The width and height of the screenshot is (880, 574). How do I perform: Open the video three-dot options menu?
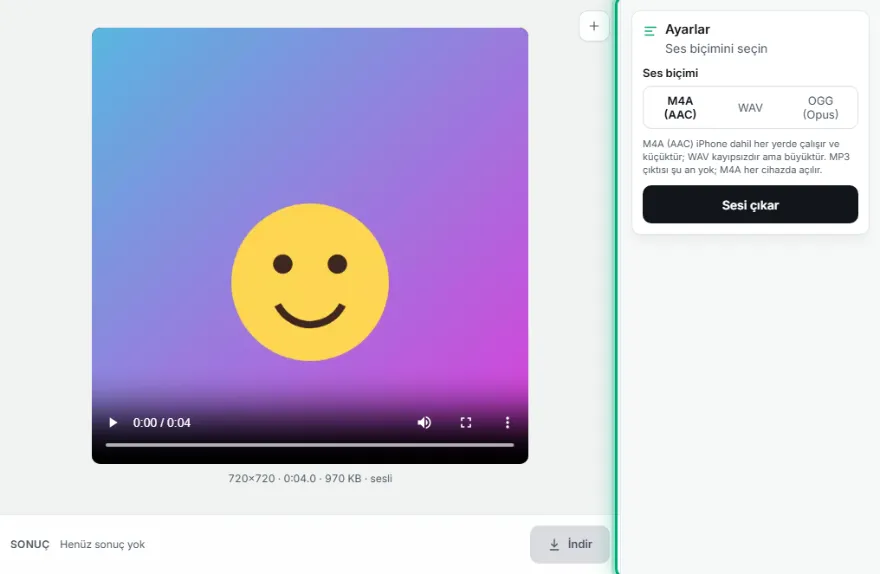(507, 423)
